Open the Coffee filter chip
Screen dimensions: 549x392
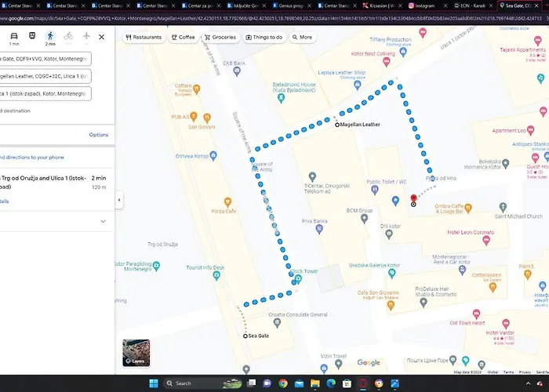click(183, 37)
